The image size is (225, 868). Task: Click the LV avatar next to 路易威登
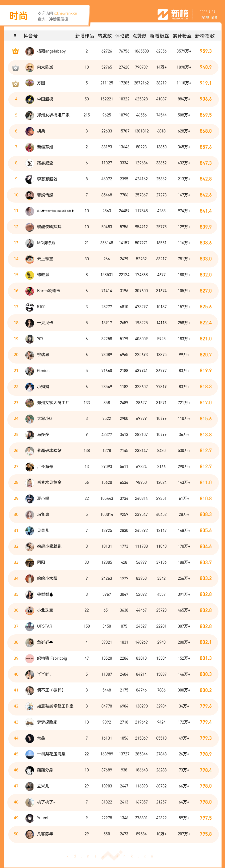[x=30, y=163]
